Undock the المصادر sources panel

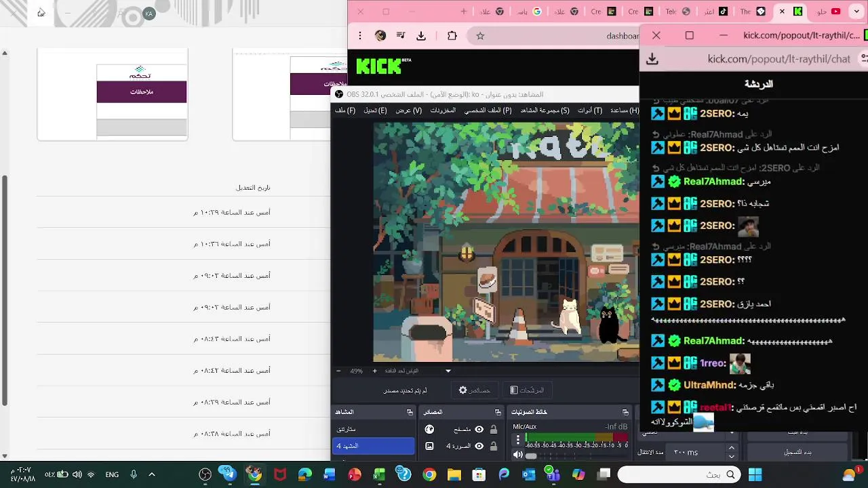point(498,412)
